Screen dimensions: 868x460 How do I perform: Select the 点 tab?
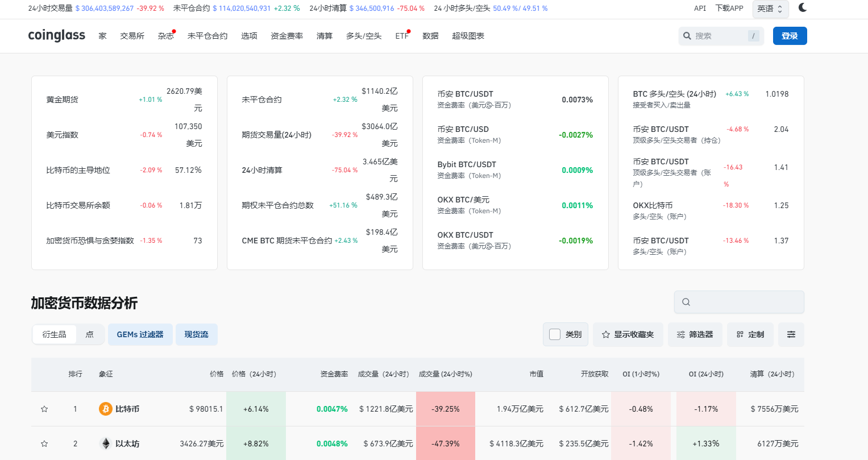point(90,334)
